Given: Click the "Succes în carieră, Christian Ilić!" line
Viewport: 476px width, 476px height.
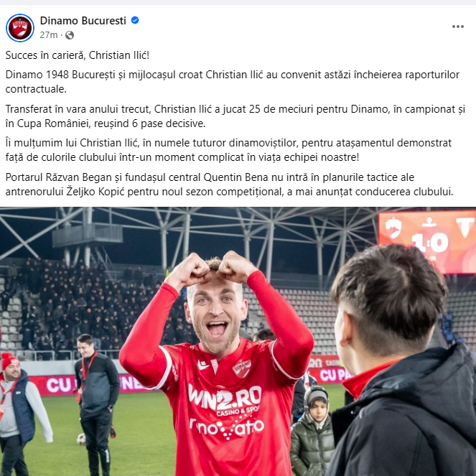Looking at the screenshot, I should (78, 55).
